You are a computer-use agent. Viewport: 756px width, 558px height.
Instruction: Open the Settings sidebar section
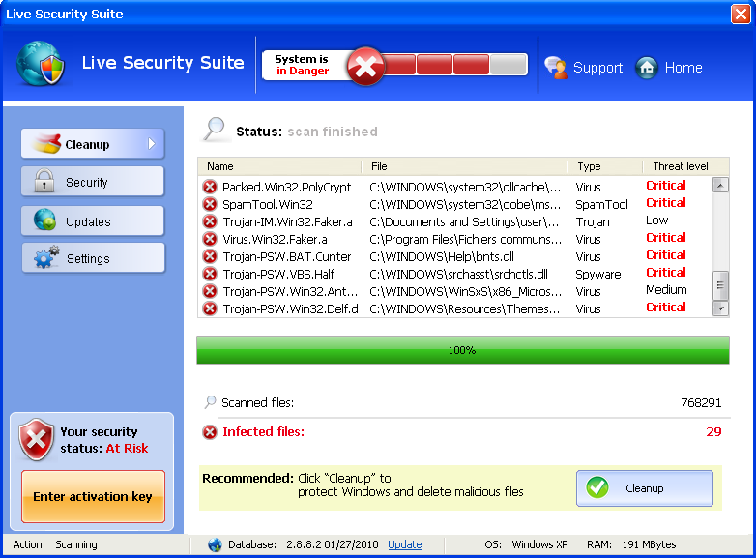click(93, 257)
